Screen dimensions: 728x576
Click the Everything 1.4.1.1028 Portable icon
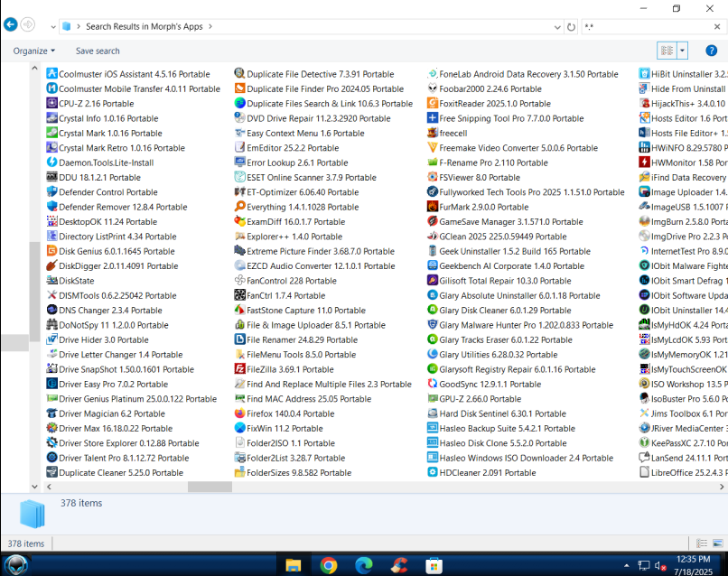(239, 207)
